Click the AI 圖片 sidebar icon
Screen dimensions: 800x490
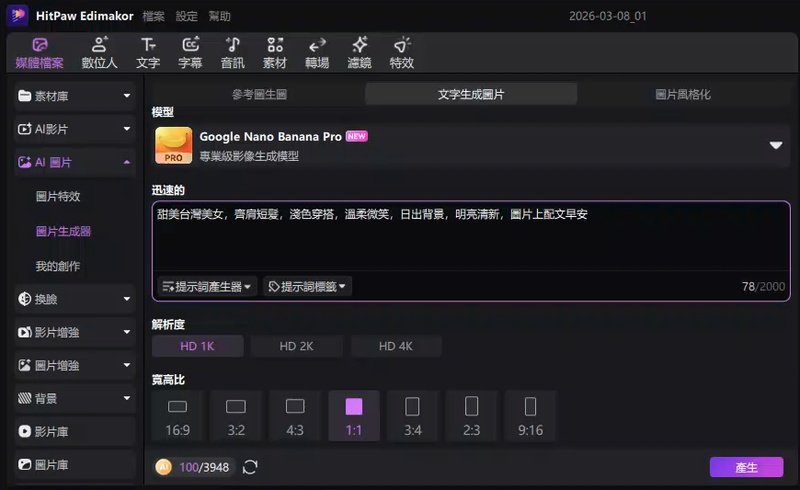[x=24, y=162]
